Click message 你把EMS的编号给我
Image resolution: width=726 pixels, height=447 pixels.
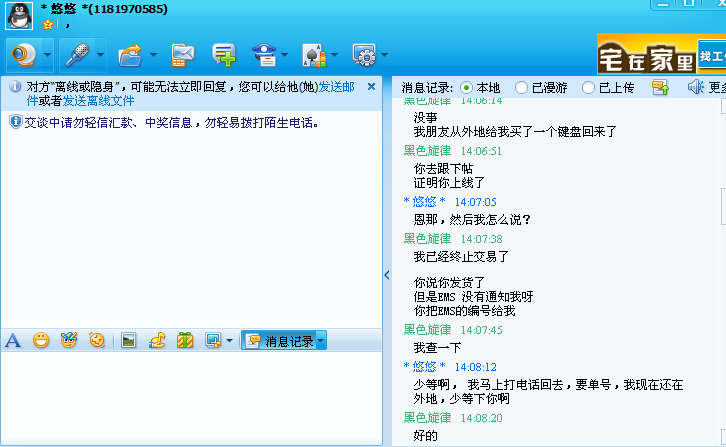click(464, 311)
